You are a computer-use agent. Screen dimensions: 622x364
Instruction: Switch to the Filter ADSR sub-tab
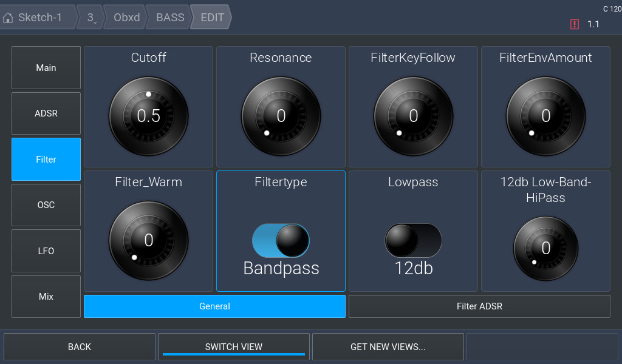tap(479, 306)
